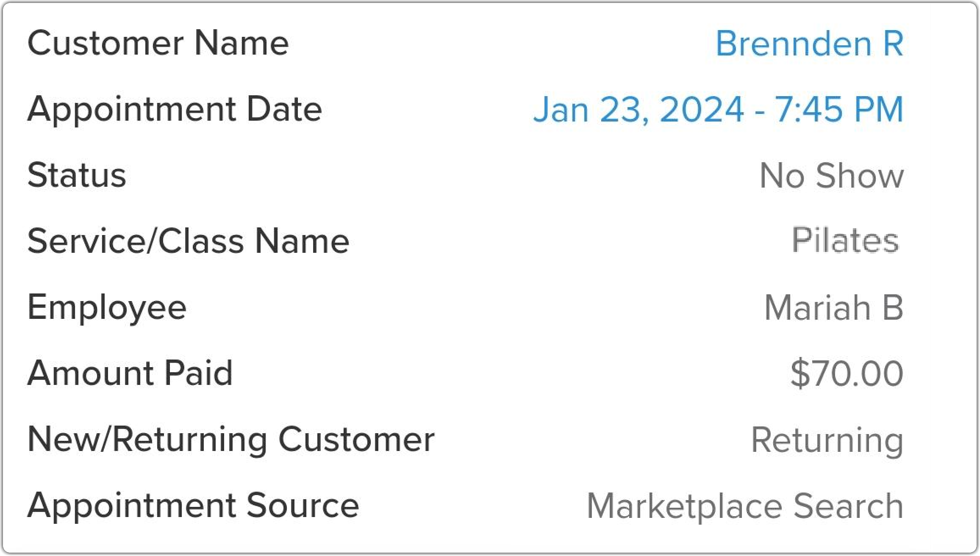Screen dimensions: 980x556
Task: Select the Employee row label
Action: tap(107, 309)
